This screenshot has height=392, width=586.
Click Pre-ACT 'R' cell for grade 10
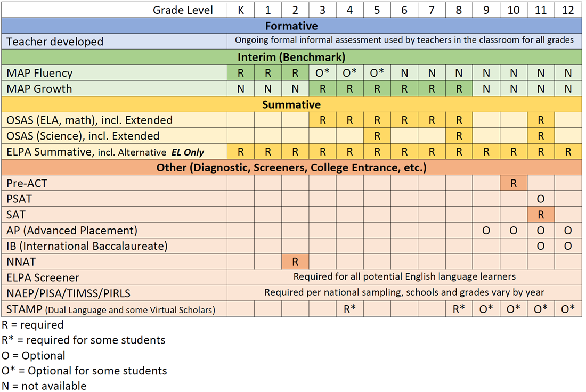coord(514,183)
